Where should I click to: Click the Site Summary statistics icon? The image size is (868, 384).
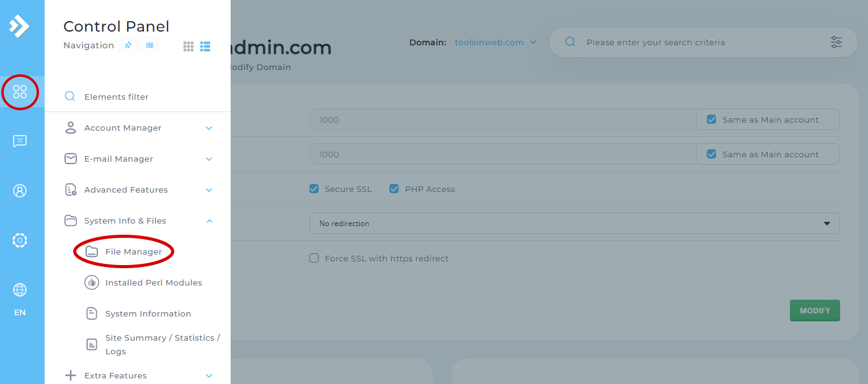click(92, 344)
